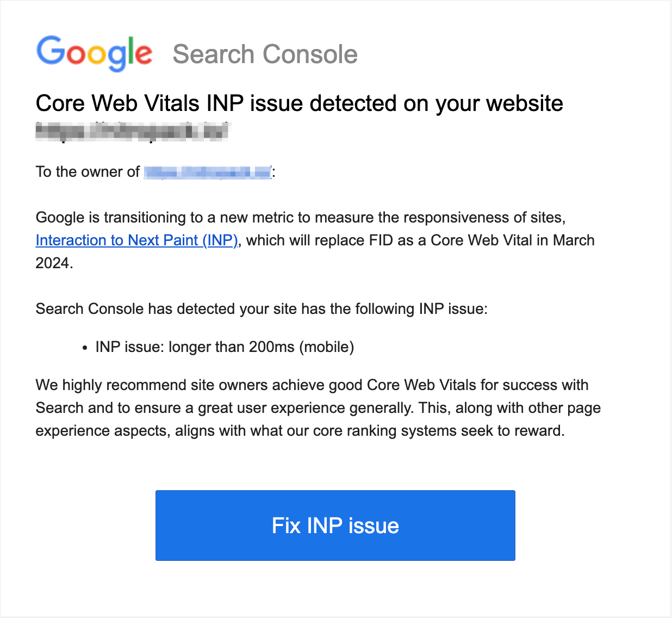The height and width of the screenshot is (618, 672).
Task: Click the text longer than 200ms (mobile)
Action: click(262, 347)
